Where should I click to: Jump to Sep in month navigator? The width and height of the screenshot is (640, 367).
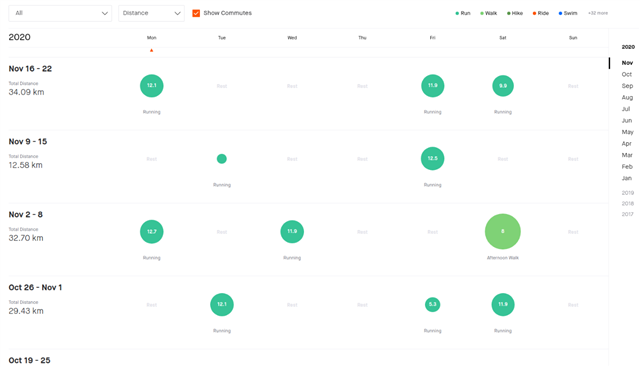click(x=627, y=86)
